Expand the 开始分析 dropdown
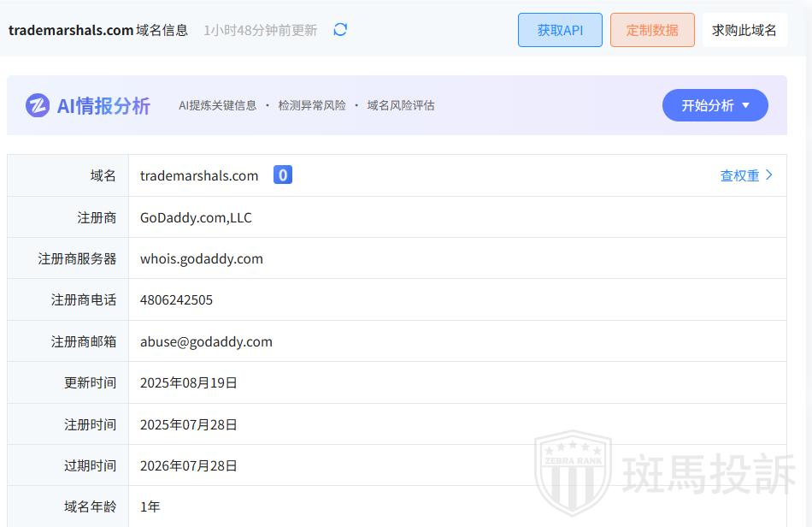This screenshot has height=527, width=812. click(x=715, y=105)
